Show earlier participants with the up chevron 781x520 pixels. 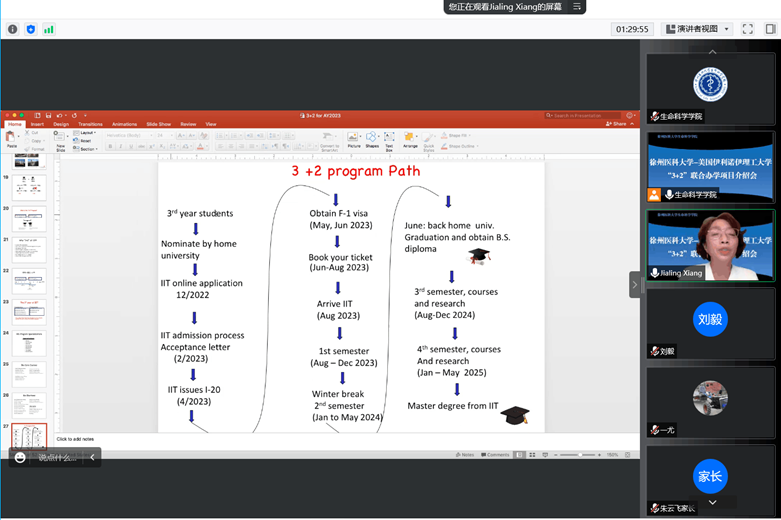click(x=712, y=52)
